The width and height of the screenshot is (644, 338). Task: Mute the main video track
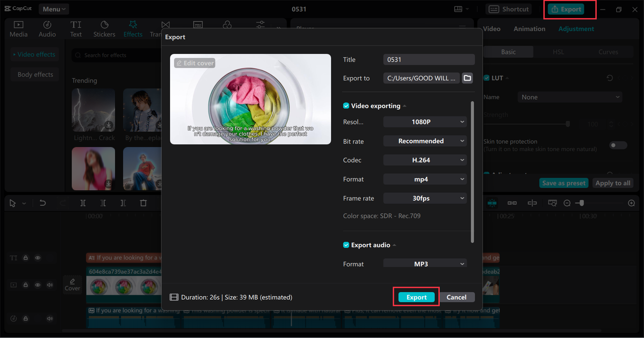coord(50,285)
